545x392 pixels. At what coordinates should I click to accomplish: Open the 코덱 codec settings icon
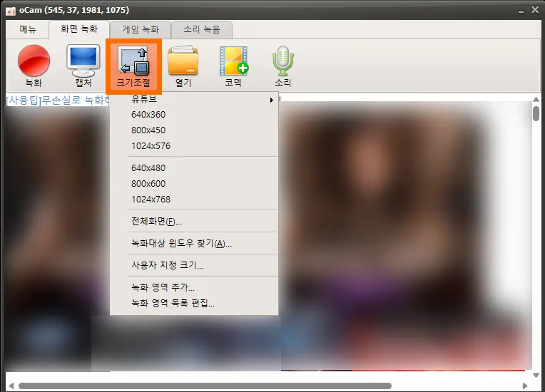point(233,66)
